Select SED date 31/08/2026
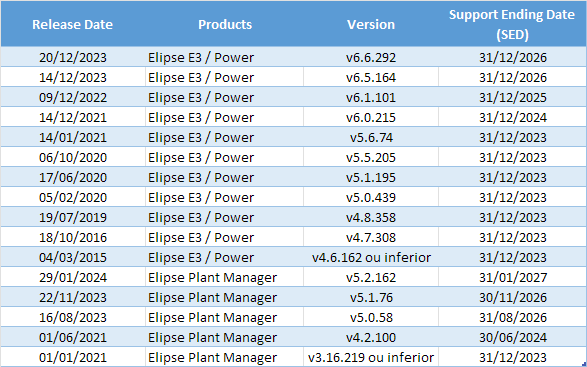The image size is (587, 367). [513, 317]
